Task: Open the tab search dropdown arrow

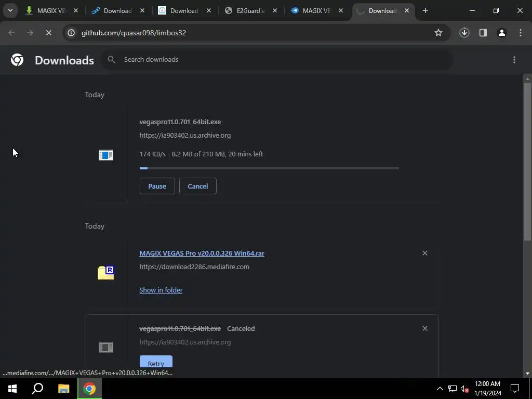Action: [10, 10]
